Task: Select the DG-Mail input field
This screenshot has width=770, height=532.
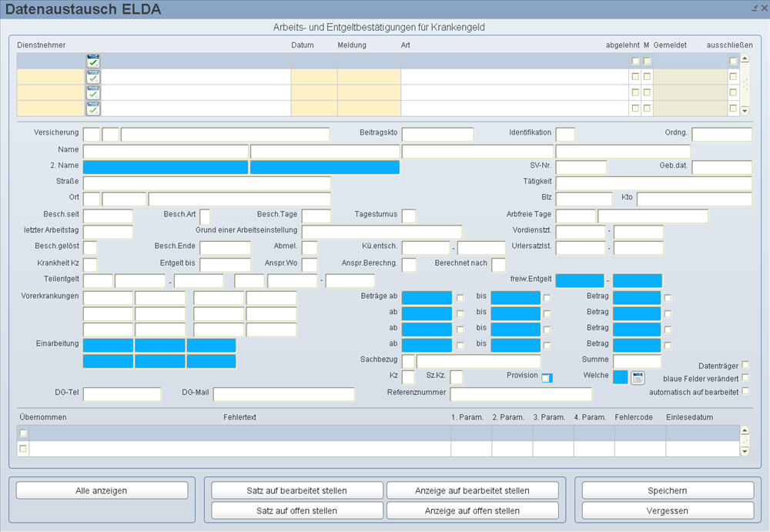Action: 284,394
